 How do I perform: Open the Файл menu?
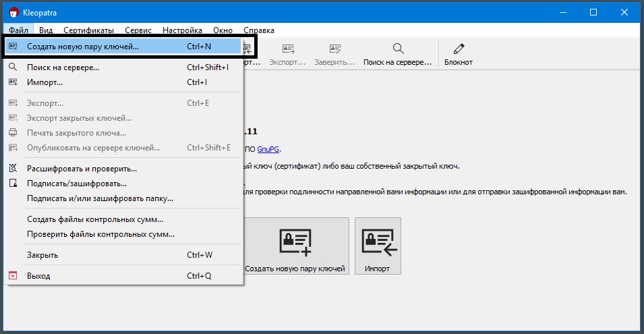click(x=18, y=30)
